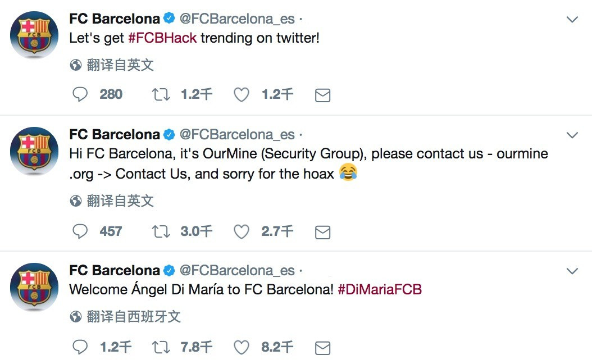Viewport: 592px width, 364px height.
Task: Reply to the OurMine security group tweet
Action: 80,231
